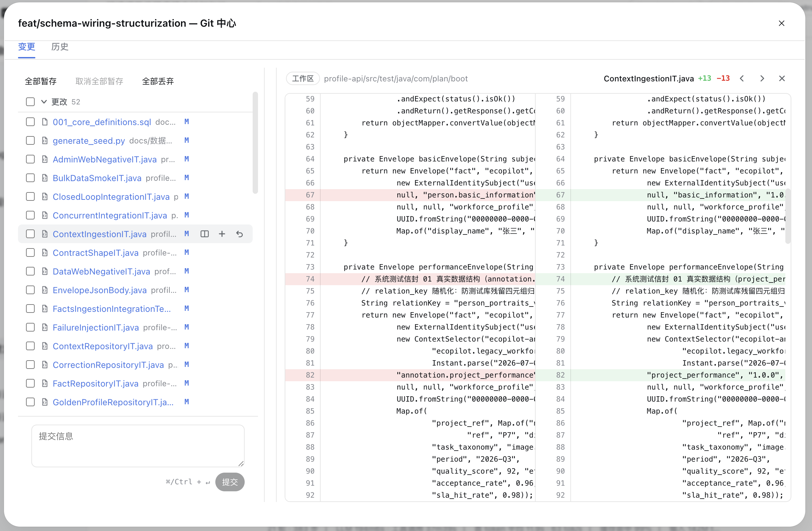Check ContractShapeIT.java checkbox
The width and height of the screenshot is (812, 531).
coord(30,253)
